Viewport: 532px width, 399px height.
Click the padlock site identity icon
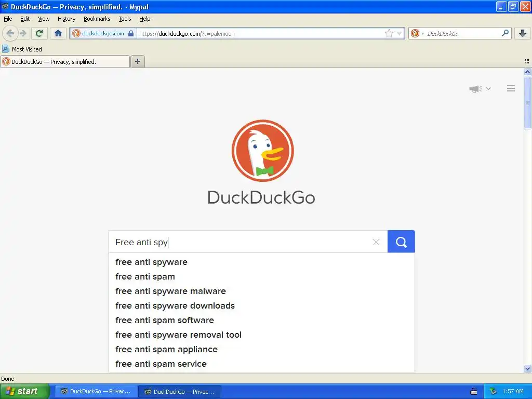pos(130,33)
